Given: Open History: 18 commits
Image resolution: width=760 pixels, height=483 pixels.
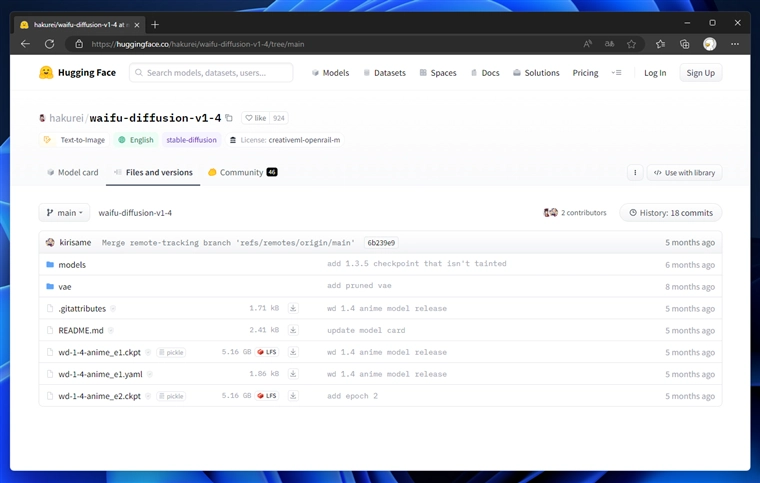Looking at the screenshot, I should pyautogui.click(x=671, y=213).
